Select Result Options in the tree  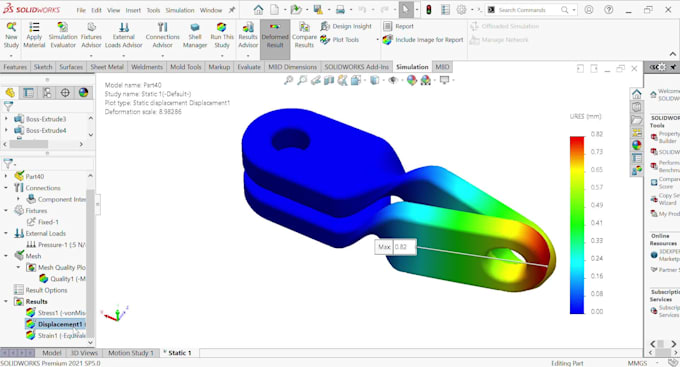tap(40, 290)
